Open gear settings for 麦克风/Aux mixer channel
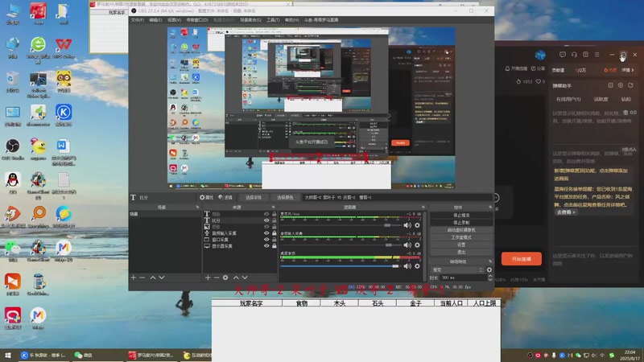The height and width of the screenshot is (362, 644). coord(417,225)
